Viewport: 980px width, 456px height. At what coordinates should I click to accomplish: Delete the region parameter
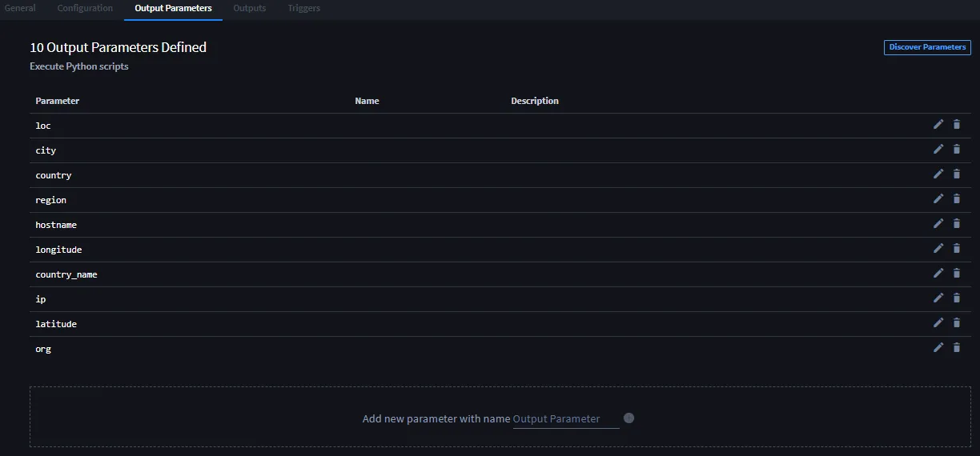[x=956, y=198]
